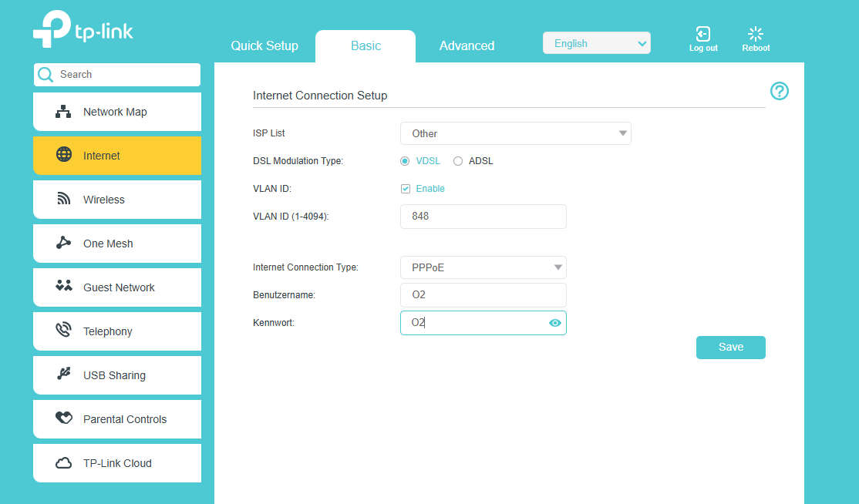
Task: Disable the VLAN ID Enable checkbox
Action: pos(406,189)
